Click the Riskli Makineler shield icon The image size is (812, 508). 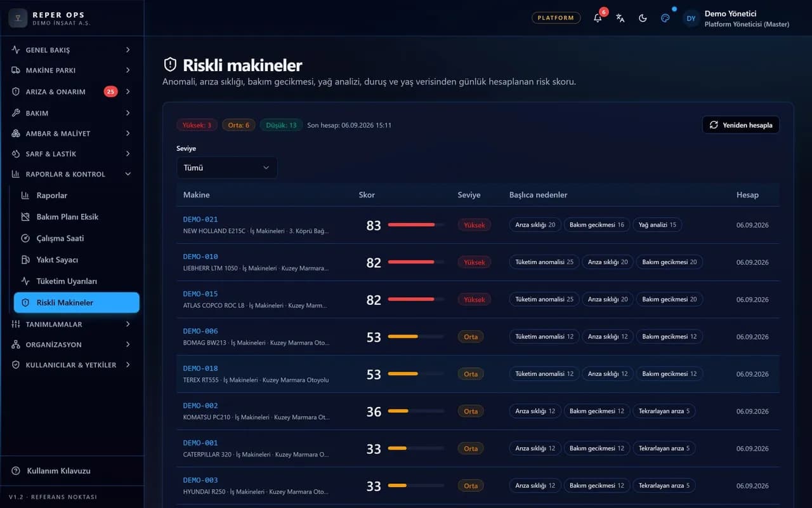(25, 303)
